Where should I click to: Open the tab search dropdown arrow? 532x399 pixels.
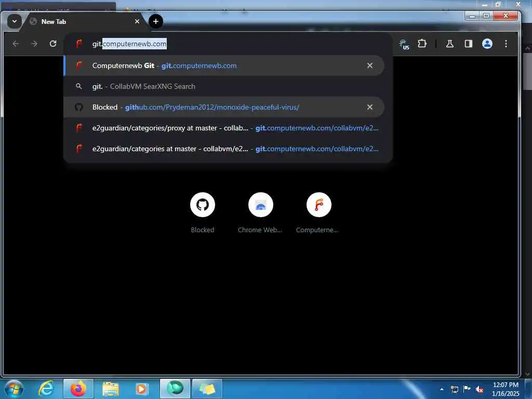point(14,21)
